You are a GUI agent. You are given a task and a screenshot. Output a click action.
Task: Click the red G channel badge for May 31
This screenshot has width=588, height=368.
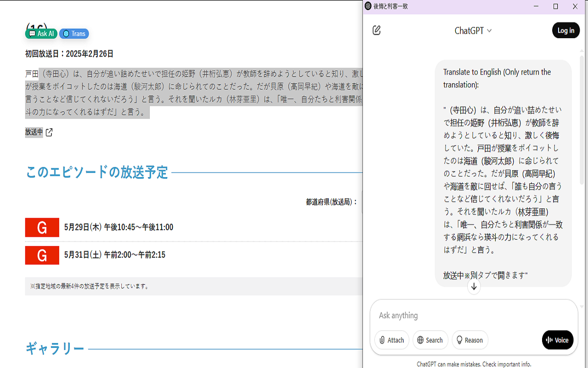pos(42,255)
